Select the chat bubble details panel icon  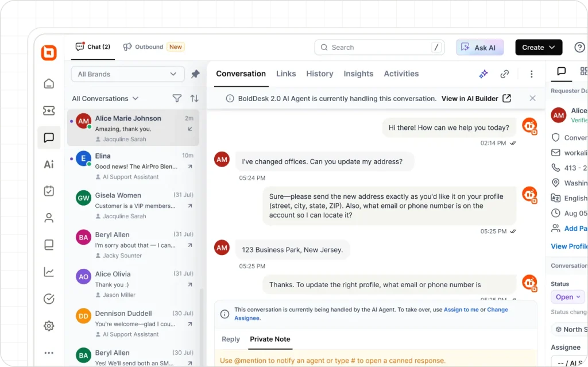(562, 71)
